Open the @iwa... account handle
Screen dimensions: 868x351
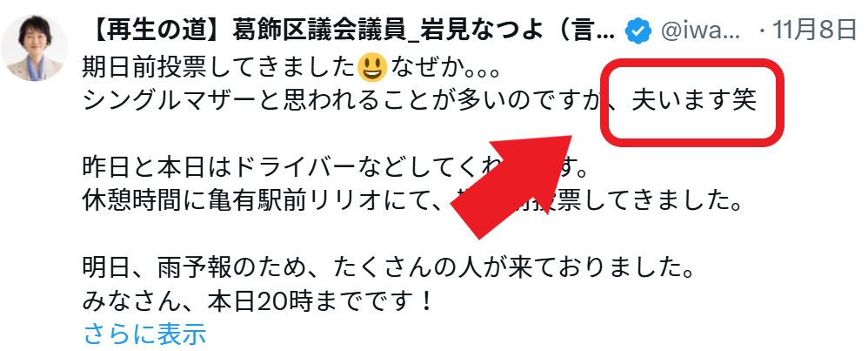coord(700,31)
